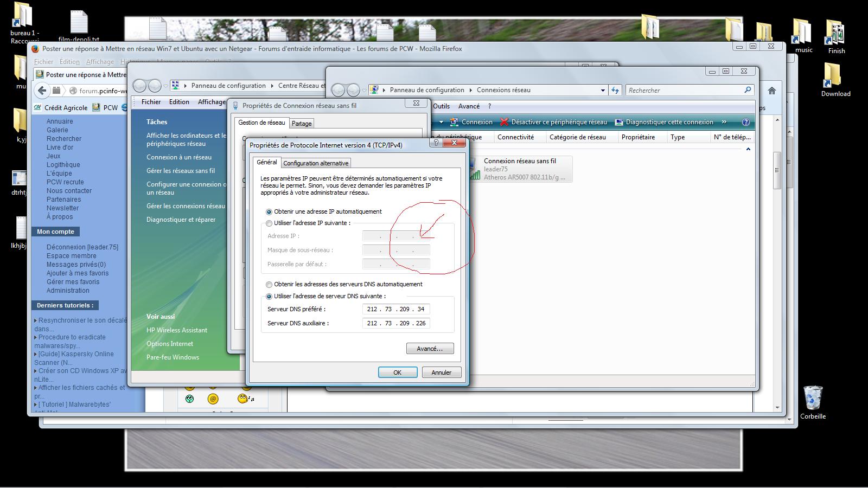Screen dimensions: 868x488
Task: Select the 'Connexion réseau sans fil' adapter icon
Action: (x=474, y=169)
